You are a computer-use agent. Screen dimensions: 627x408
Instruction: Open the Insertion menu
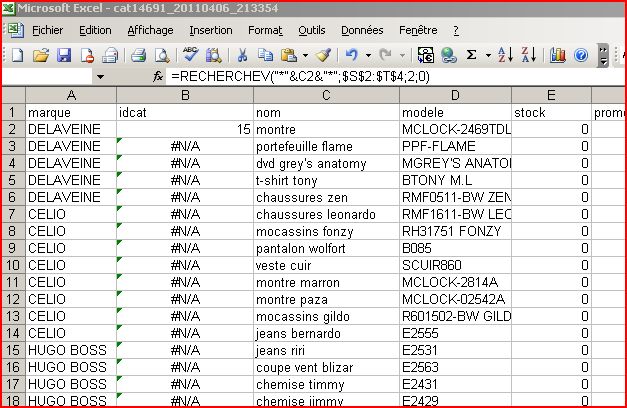[x=211, y=30]
